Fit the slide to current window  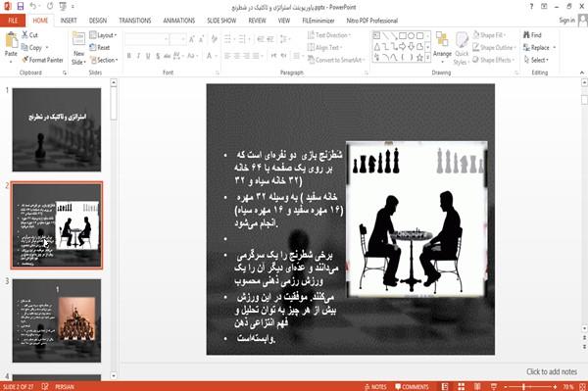pyautogui.click(x=582, y=387)
